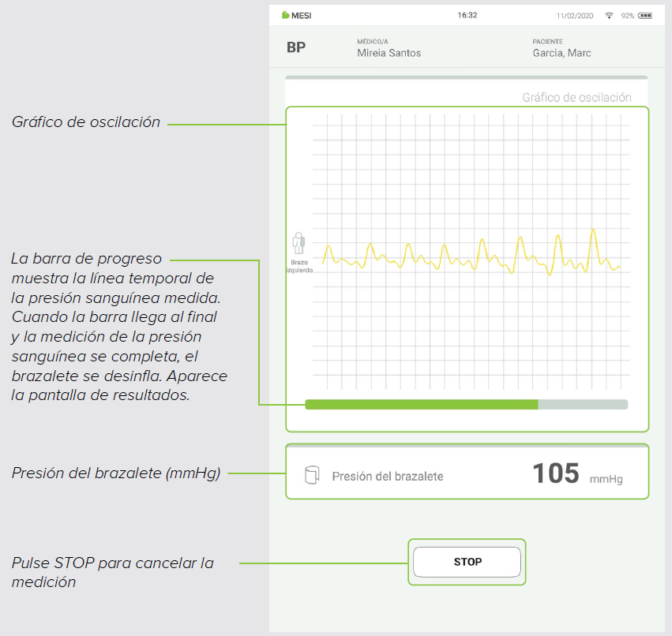The image size is (672, 636).
Task: Click the battery level icon
Action: click(647, 14)
